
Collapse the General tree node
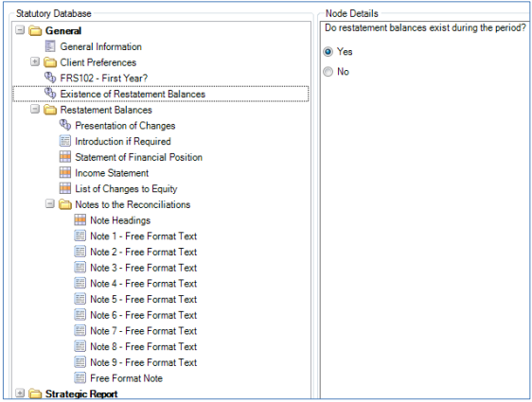coord(20,30)
